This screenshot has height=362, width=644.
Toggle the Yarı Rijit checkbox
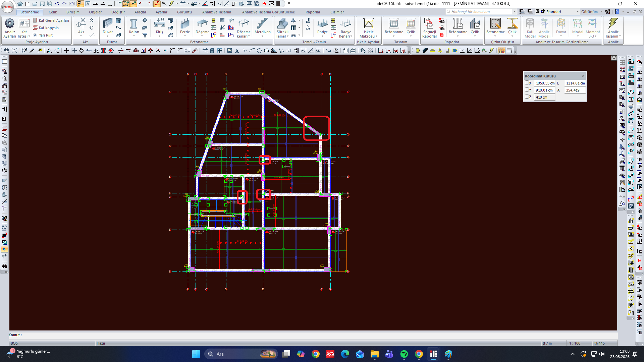point(35,35)
